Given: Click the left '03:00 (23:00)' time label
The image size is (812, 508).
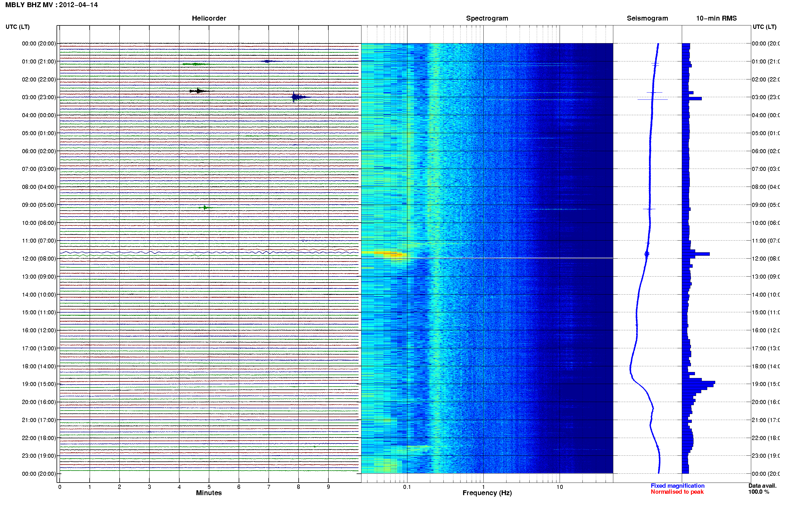Looking at the screenshot, I should [x=39, y=97].
